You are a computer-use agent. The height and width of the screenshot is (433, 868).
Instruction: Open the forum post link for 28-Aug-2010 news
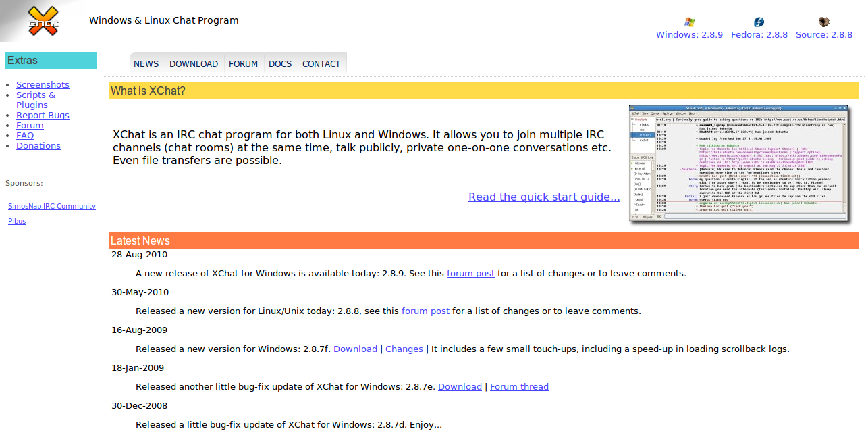[470, 274]
